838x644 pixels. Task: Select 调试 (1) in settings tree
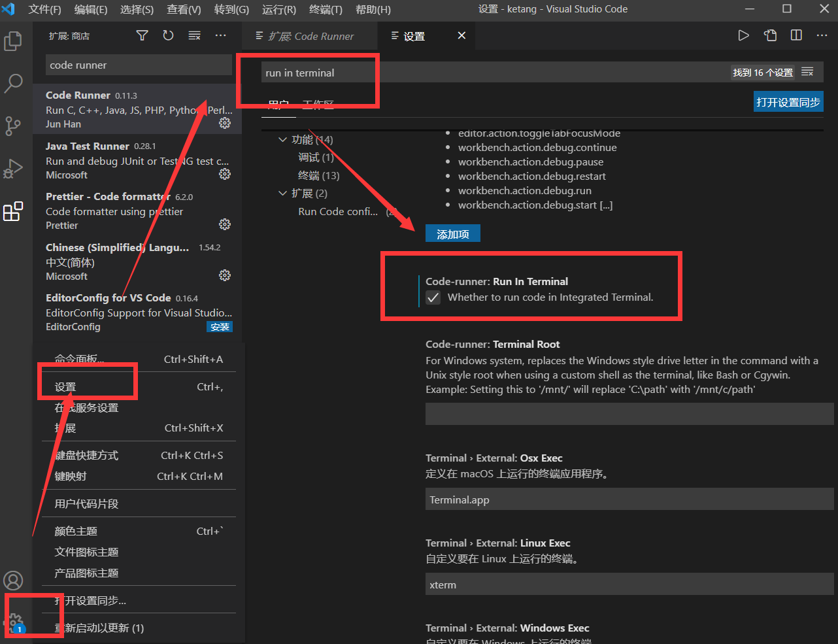click(316, 158)
